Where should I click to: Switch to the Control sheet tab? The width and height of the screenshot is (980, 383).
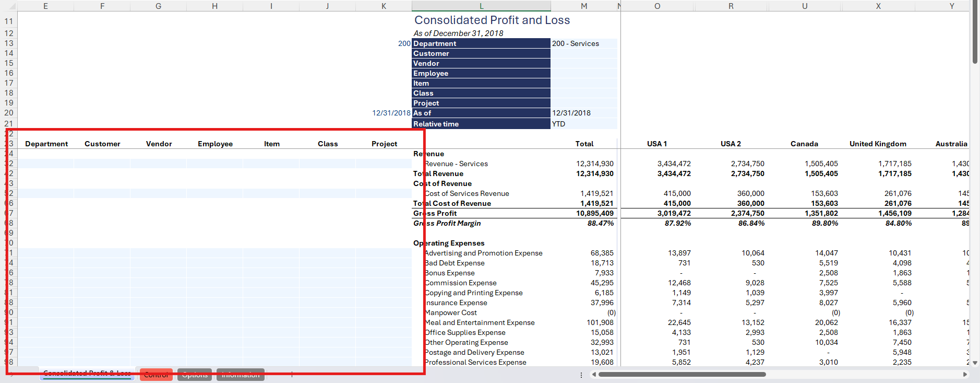[156, 375]
